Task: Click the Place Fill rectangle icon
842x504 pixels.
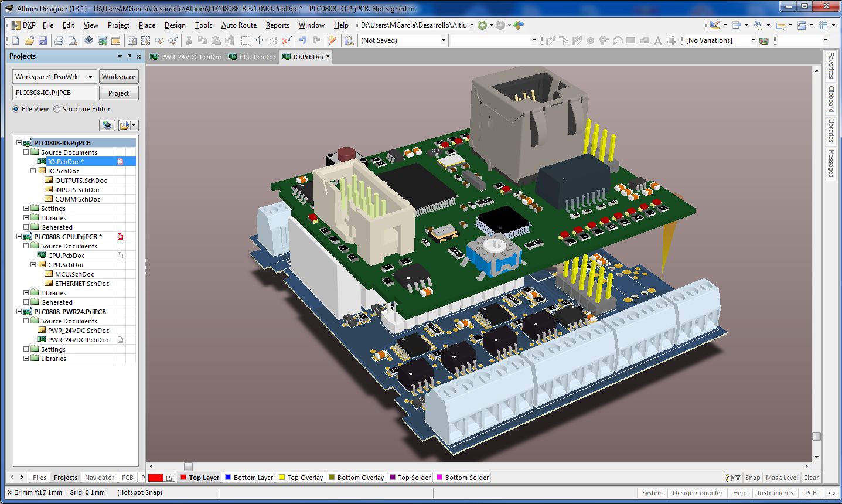Action: [631, 40]
